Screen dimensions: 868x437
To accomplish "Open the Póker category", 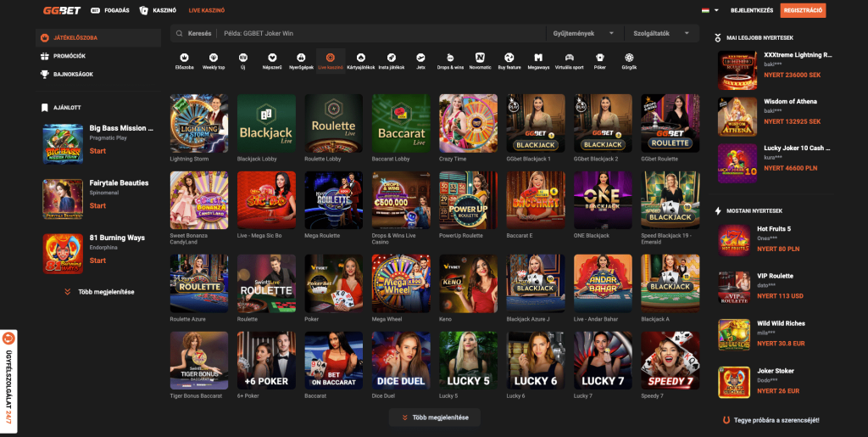I will 599,61.
